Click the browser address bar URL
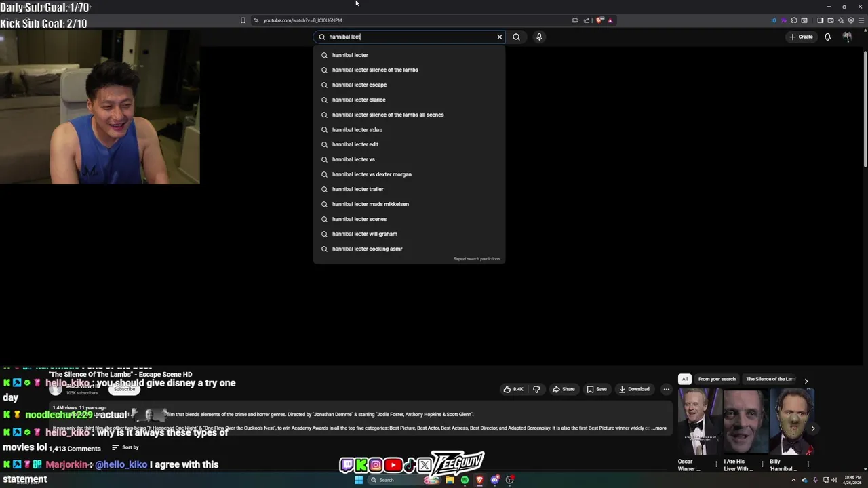 pos(302,20)
